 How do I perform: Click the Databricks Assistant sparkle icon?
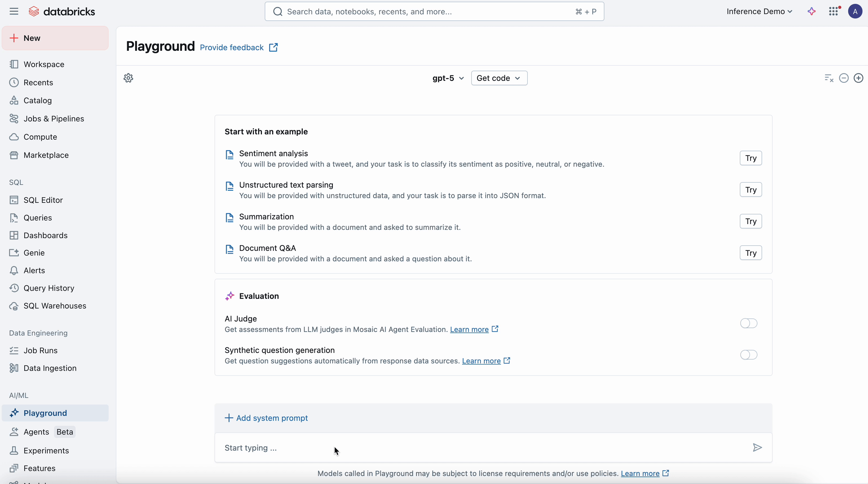(x=811, y=12)
